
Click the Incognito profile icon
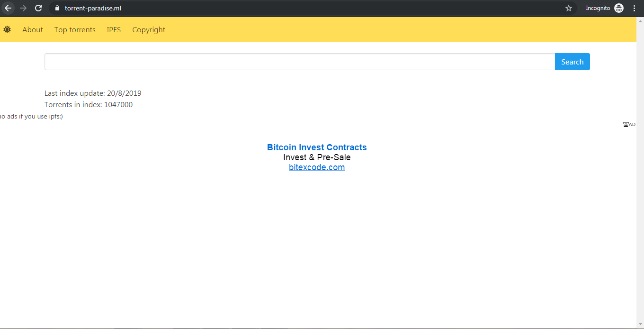tap(619, 8)
